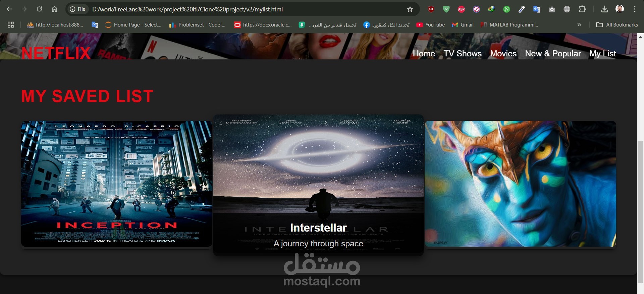
Task: Open the Google Translate bookmark icon
Action: coord(95,24)
